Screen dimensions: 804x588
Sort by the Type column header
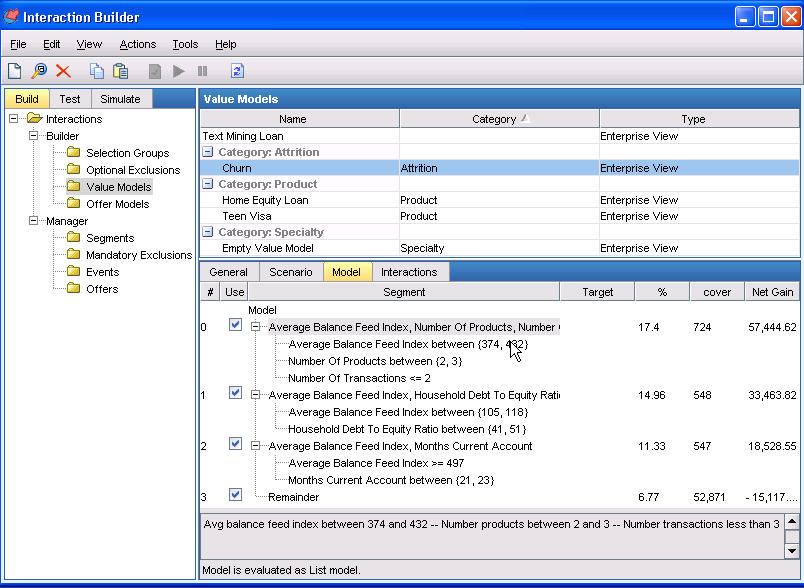[699, 119]
